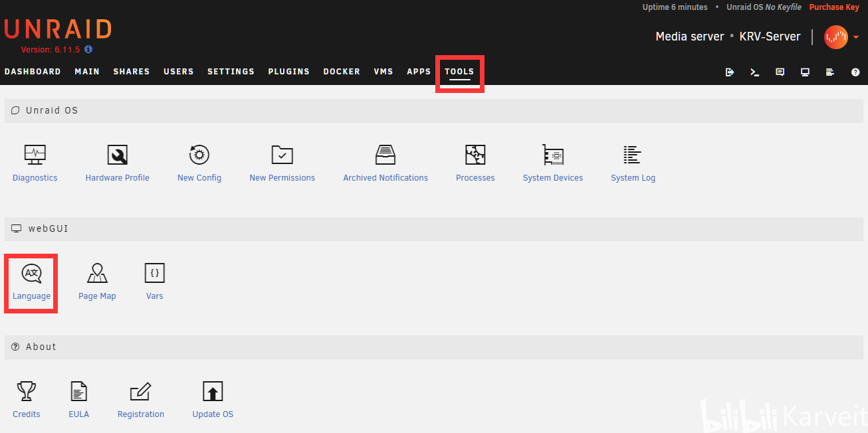Click the Update OS text link

click(x=213, y=414)
